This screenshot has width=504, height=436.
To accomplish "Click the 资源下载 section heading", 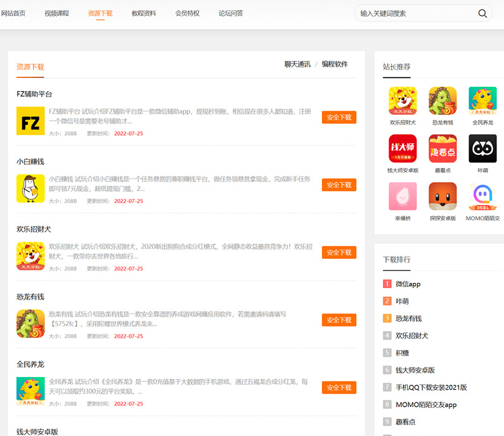I will 30,67.
